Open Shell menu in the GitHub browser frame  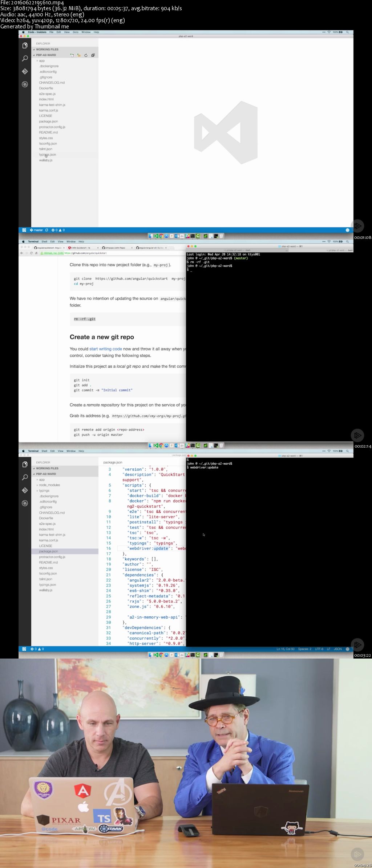click(x=44, y=241)
